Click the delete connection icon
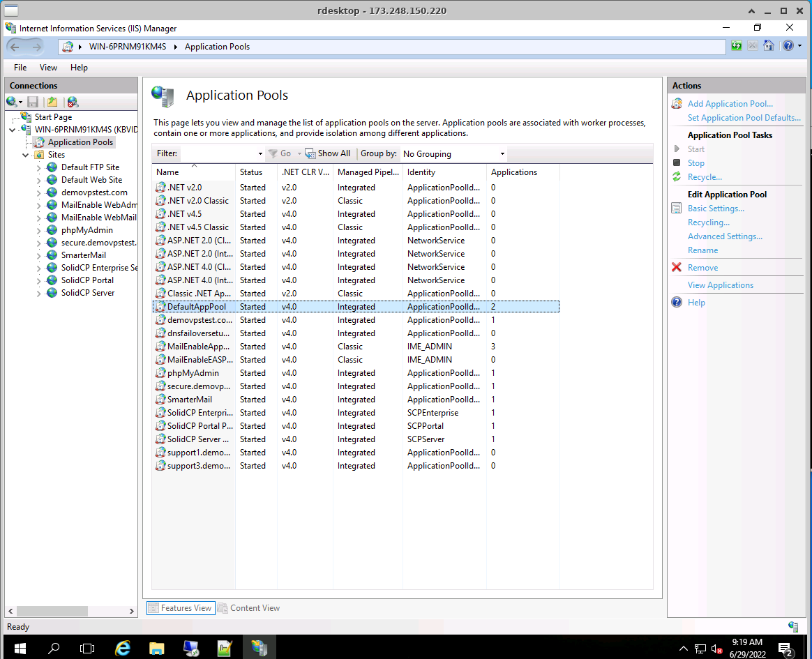 (x=73, y=102)
